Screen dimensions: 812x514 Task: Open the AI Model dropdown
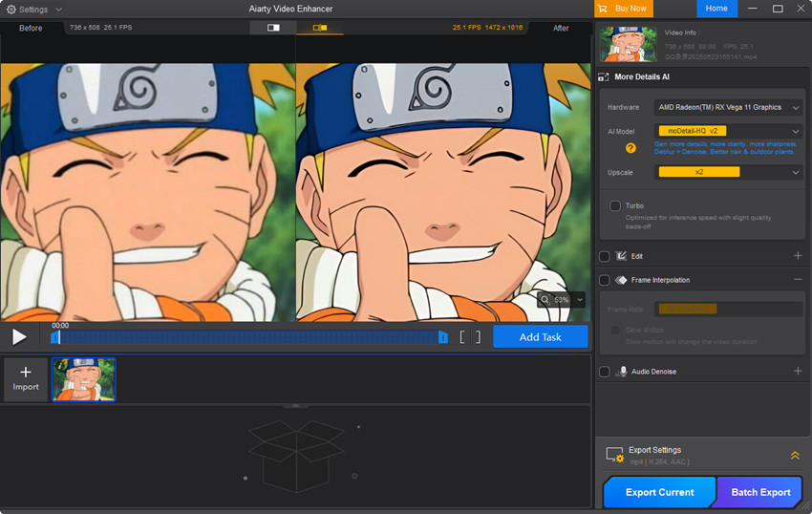(728, 131)
